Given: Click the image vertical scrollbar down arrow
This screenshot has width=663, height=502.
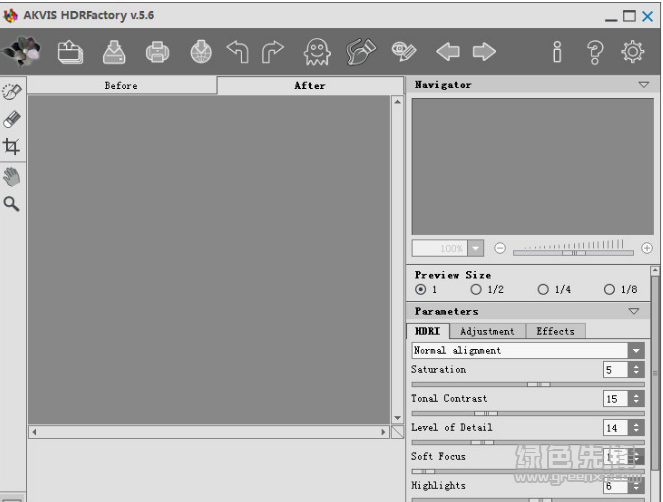Looking at the screenshot, I should (x=397, y=418).
